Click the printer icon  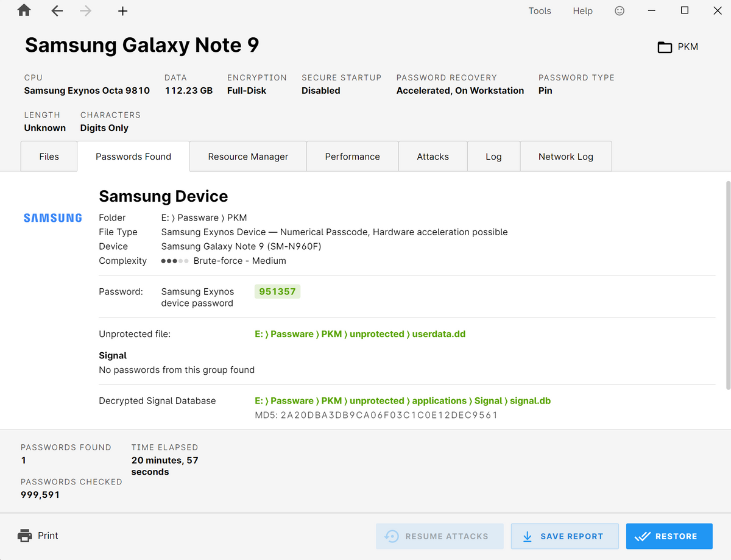[25, 536]
